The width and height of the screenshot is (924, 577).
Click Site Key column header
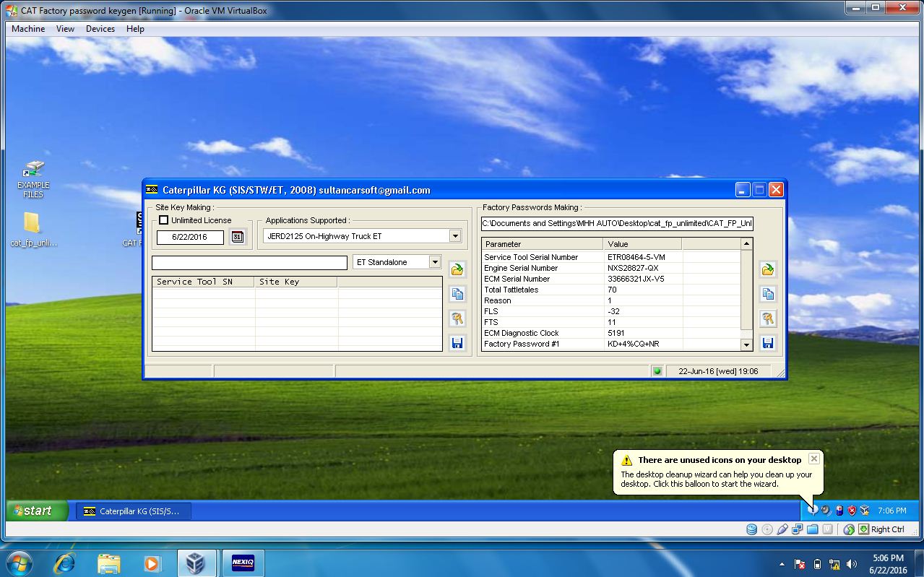pyautogui.click(x=296, y=282)
